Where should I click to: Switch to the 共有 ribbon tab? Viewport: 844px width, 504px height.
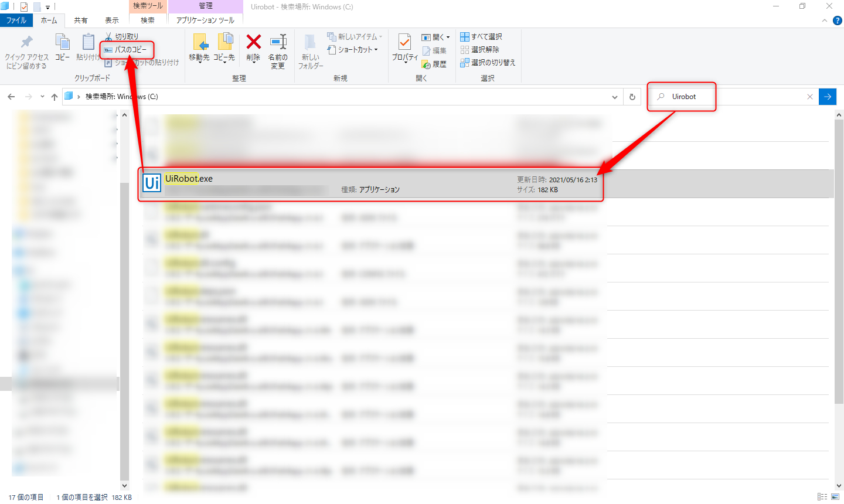[x=81, y=20]
